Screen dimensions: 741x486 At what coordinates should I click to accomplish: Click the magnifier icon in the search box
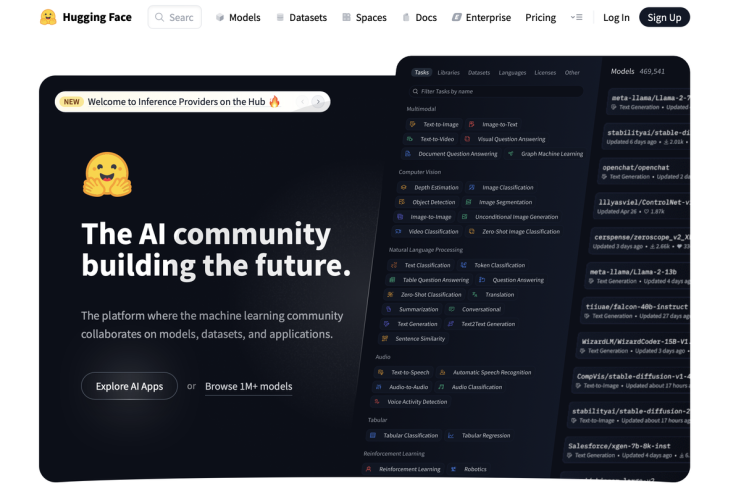(x=159, y=17)
